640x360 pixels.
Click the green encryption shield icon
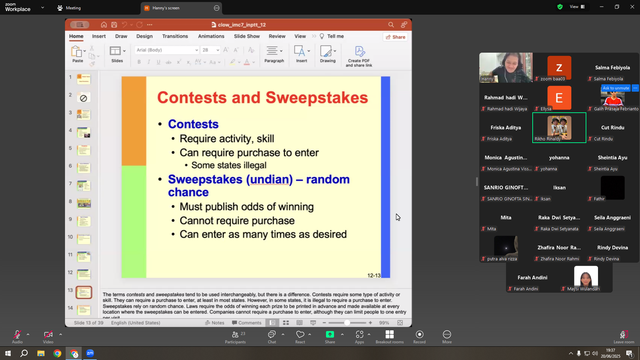click(x=560, y=7)
